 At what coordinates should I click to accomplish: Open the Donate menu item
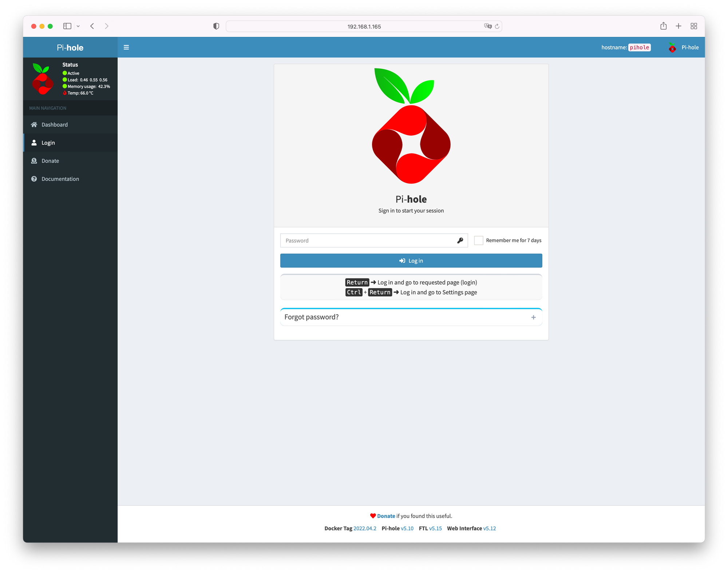(70, 161)
